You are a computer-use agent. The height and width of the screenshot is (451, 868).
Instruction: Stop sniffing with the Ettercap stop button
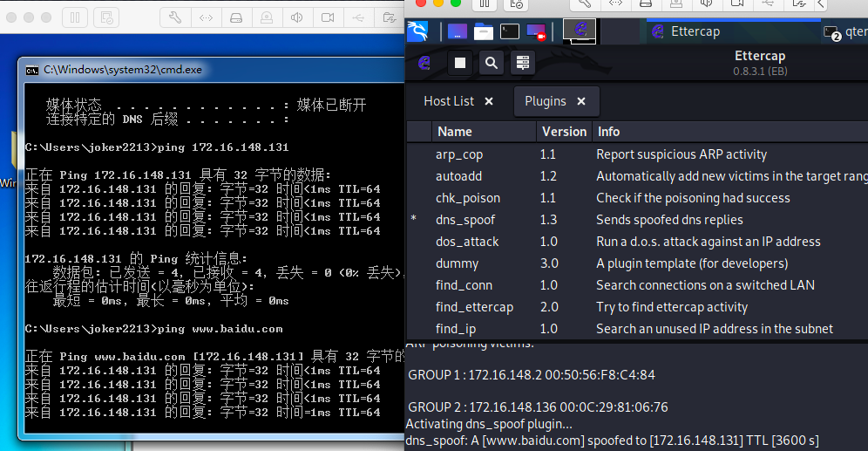click(460, 63)
